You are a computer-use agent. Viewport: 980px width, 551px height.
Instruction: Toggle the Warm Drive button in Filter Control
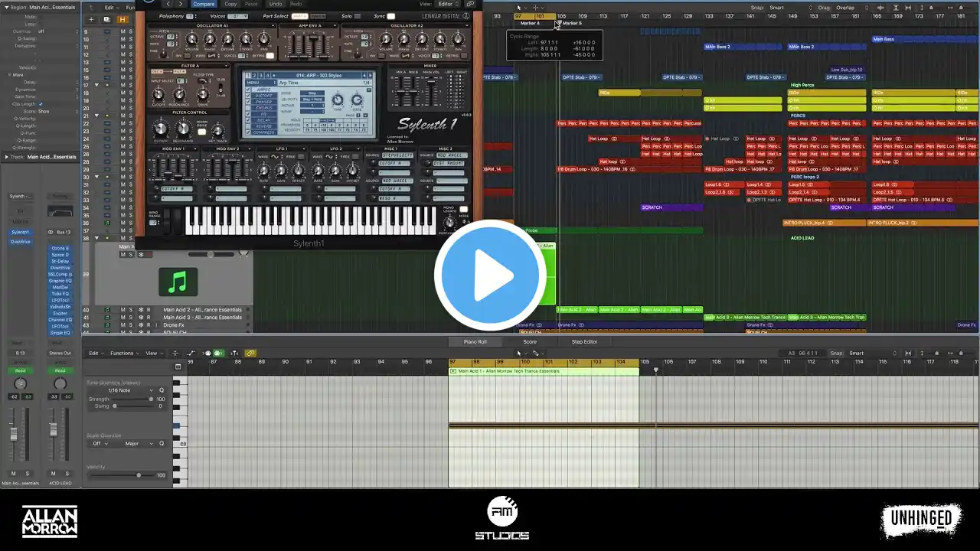[x=201, y=132]
